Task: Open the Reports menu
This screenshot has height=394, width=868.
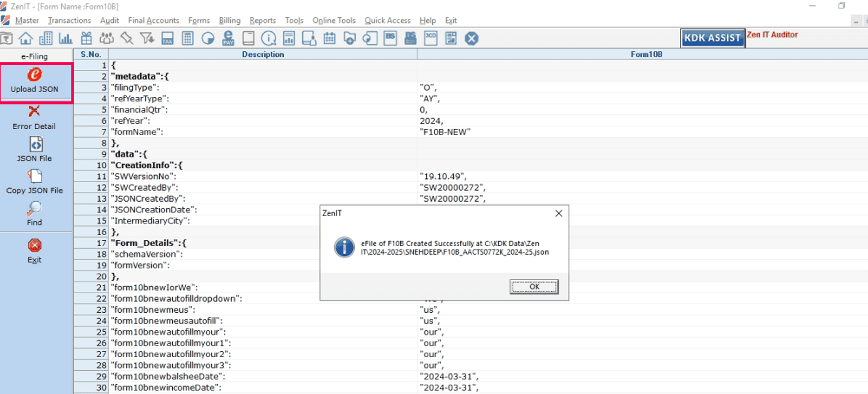Action: point(263,21)
